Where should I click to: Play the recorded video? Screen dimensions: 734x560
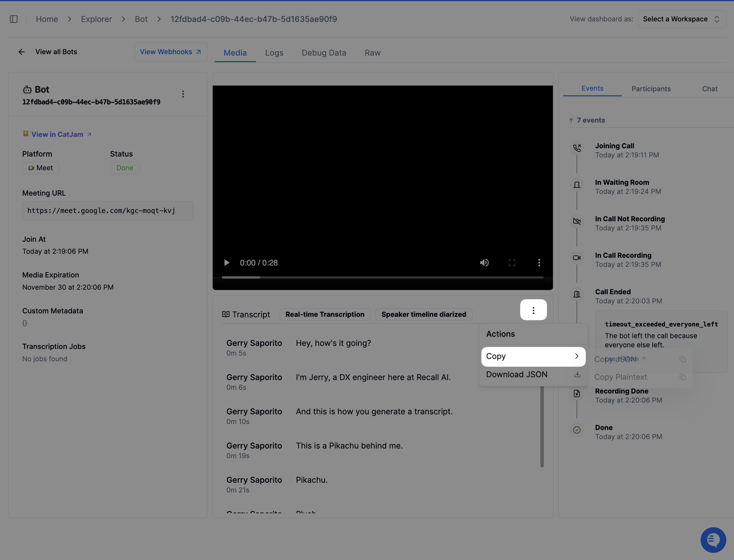pyautogui.click(x=227, y=263)
